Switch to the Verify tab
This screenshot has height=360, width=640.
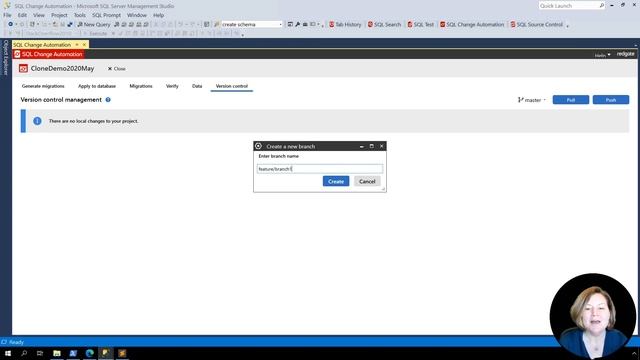point(172,86)
